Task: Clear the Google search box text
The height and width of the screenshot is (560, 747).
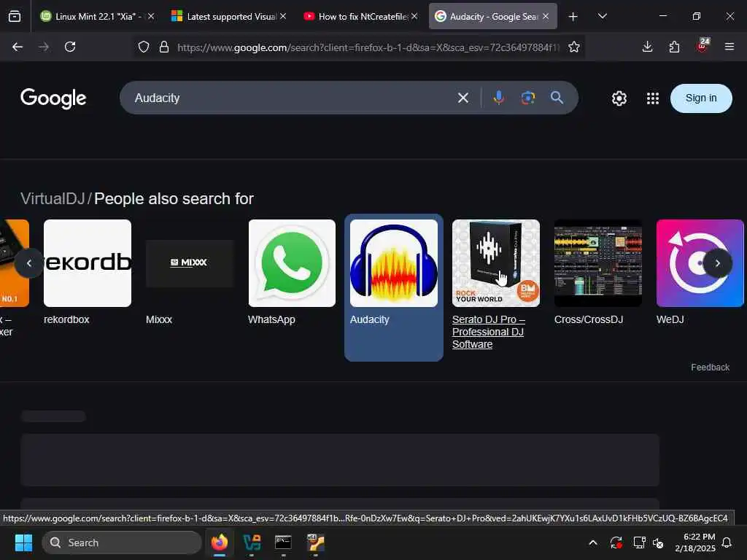Action: tap(462, 98)
